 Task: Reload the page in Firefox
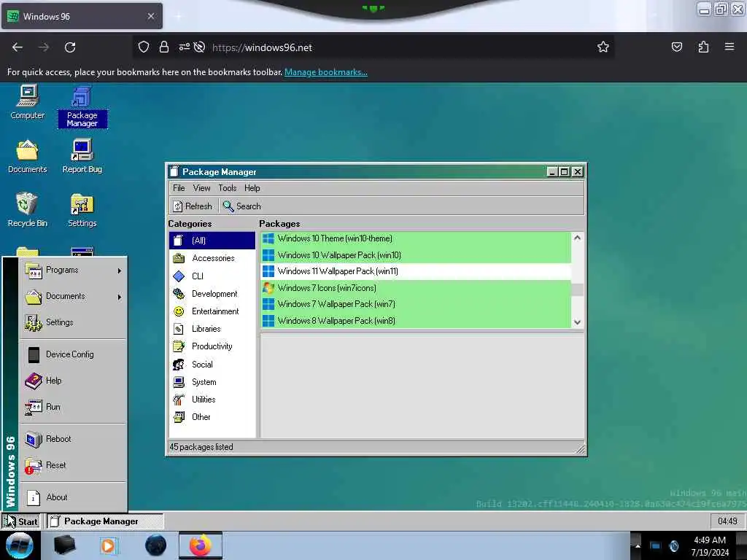pyautogui.click(x=70, y=47)
